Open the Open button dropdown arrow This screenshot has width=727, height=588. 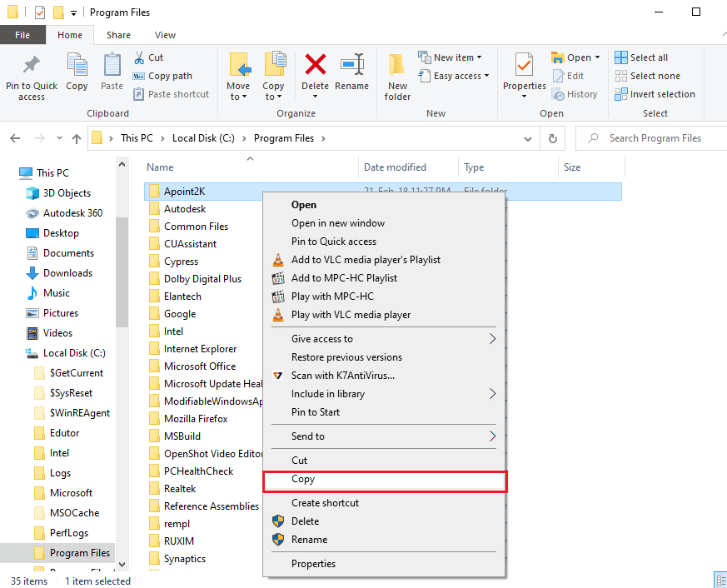(x=597, y=57)
